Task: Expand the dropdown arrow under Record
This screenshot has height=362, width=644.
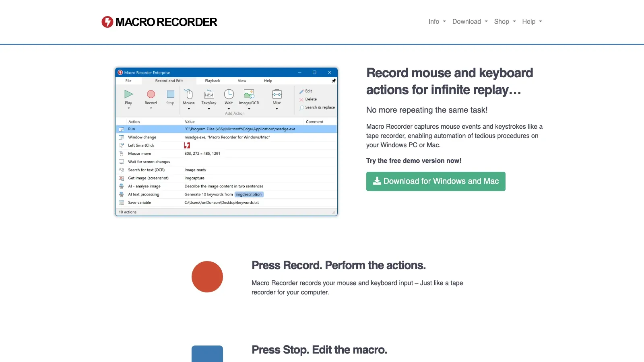Action: 151,109
